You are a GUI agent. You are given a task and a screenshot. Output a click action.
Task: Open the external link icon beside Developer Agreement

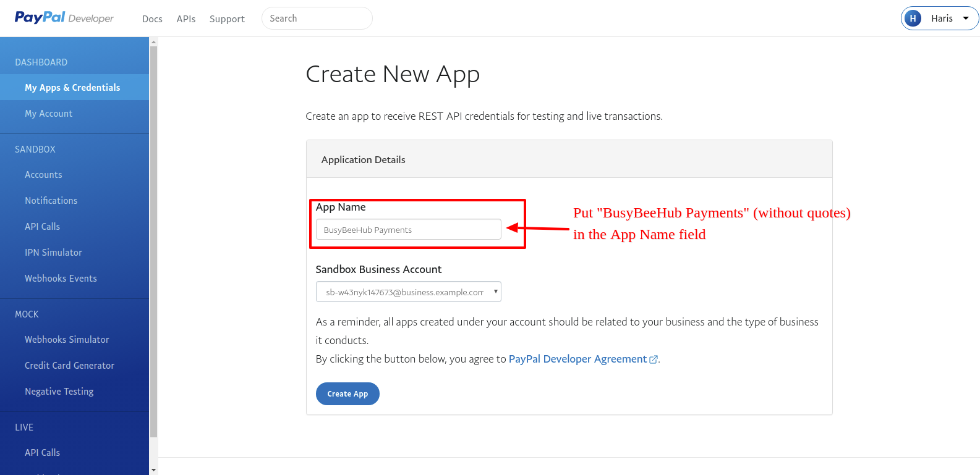[654, 359]
